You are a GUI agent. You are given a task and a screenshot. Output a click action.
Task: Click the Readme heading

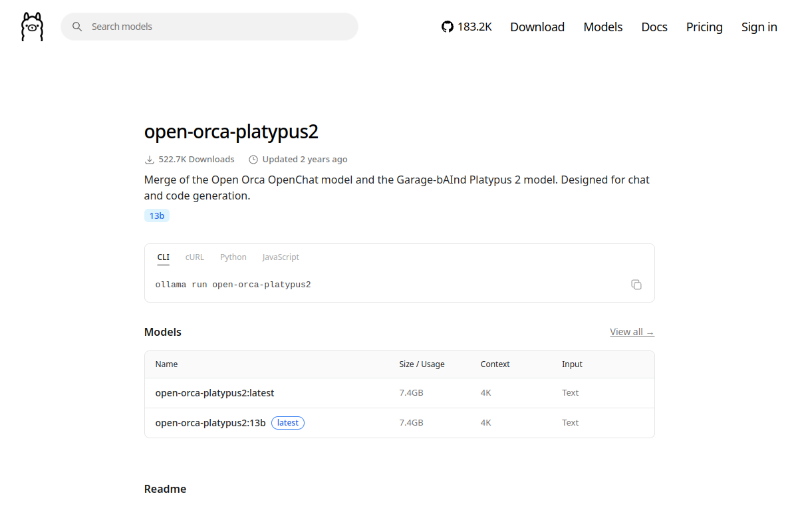(x=166, y=489)
